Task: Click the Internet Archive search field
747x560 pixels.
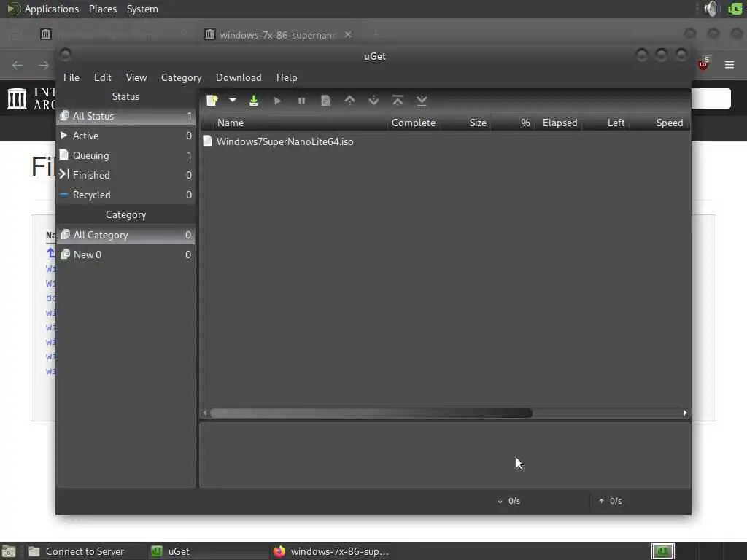Action: pos(711,98)
